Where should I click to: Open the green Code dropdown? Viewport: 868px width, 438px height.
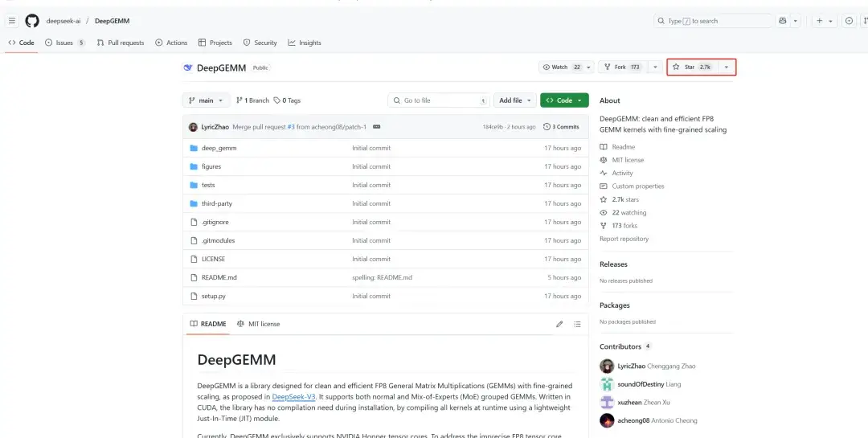[x=564, y=100]
